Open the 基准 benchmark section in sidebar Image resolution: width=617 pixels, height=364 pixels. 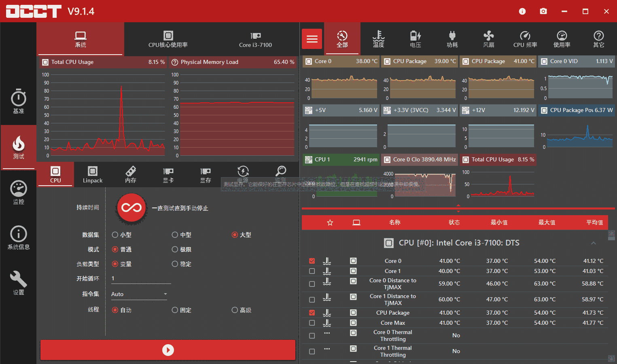pos(18,101)
